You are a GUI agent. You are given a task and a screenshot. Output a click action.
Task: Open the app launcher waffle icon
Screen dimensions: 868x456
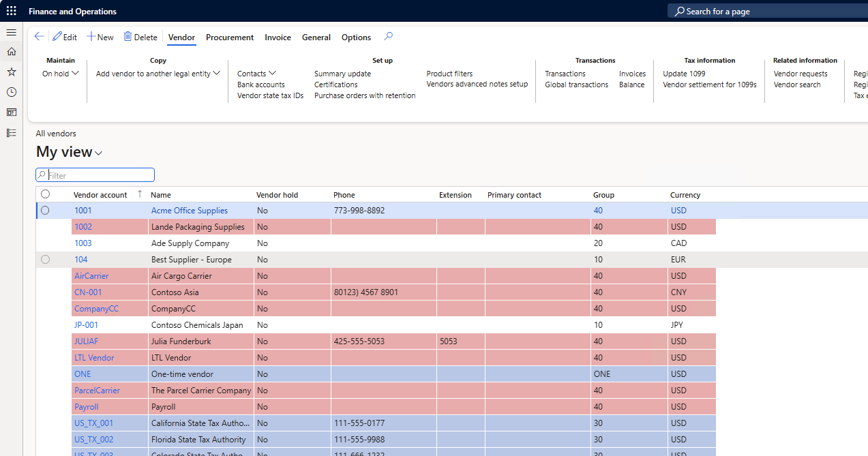pyautogui.click(x=11, y=11)
